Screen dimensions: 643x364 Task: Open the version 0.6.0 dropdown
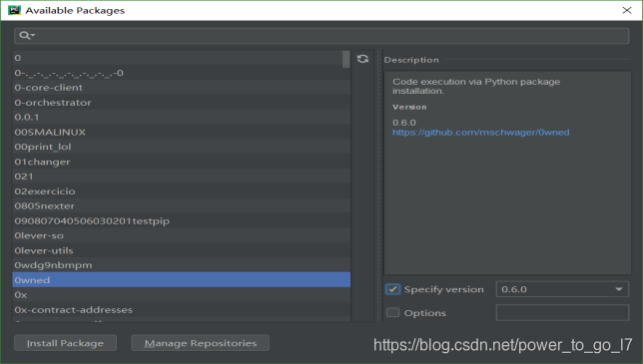point(562,289)
